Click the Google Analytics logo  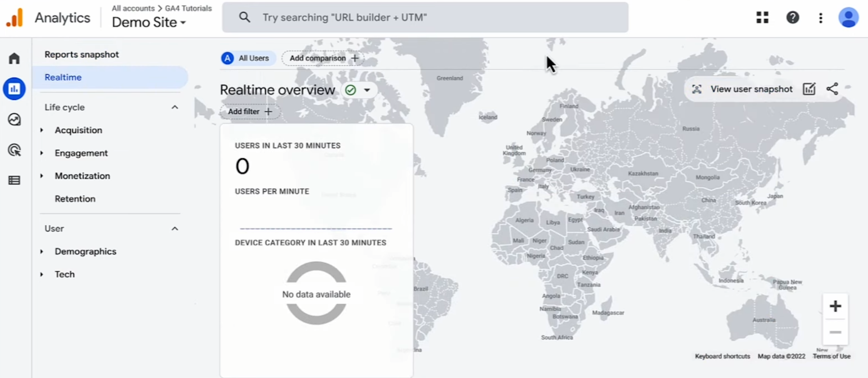pyautogui.click(x=15, y=18)
